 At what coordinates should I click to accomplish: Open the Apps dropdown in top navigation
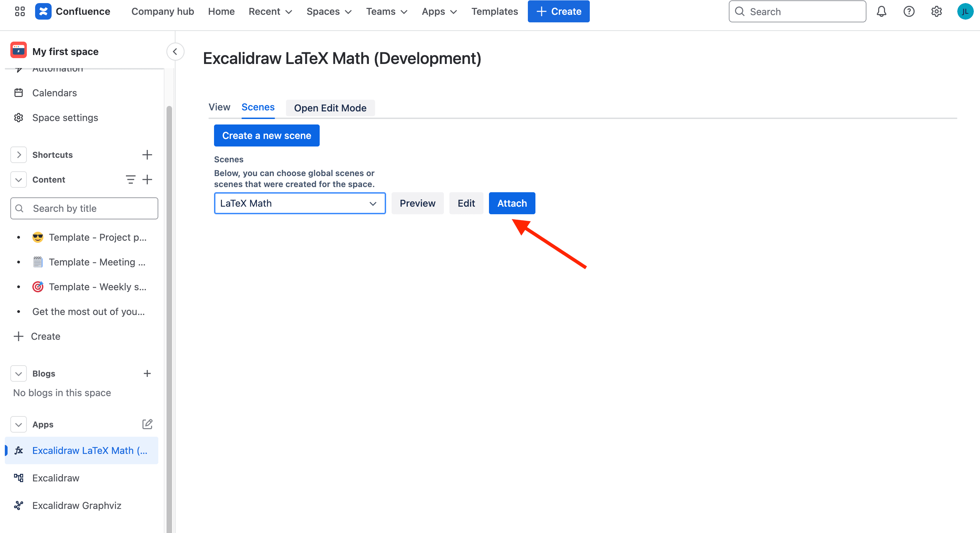[439, 11]
